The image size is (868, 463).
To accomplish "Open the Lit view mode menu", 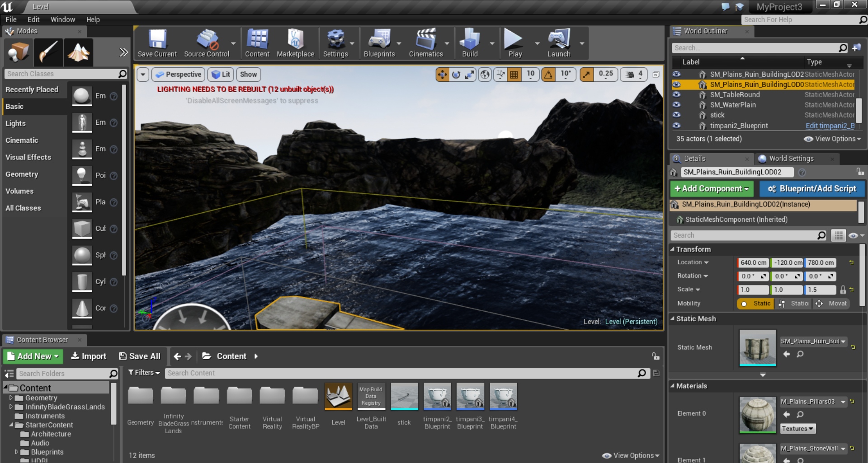I will pos(221,75).
